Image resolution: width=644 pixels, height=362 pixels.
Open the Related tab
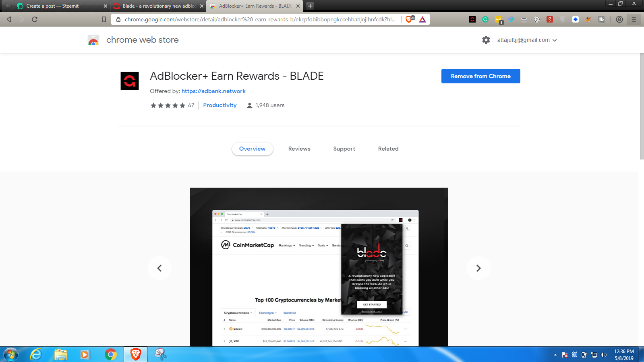click(388, 149)
